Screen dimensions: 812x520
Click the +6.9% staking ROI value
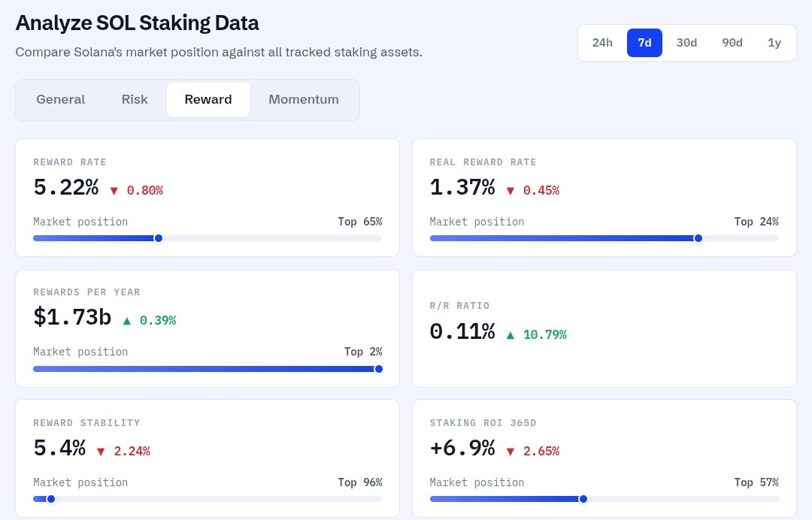click(x=462, y=448)
